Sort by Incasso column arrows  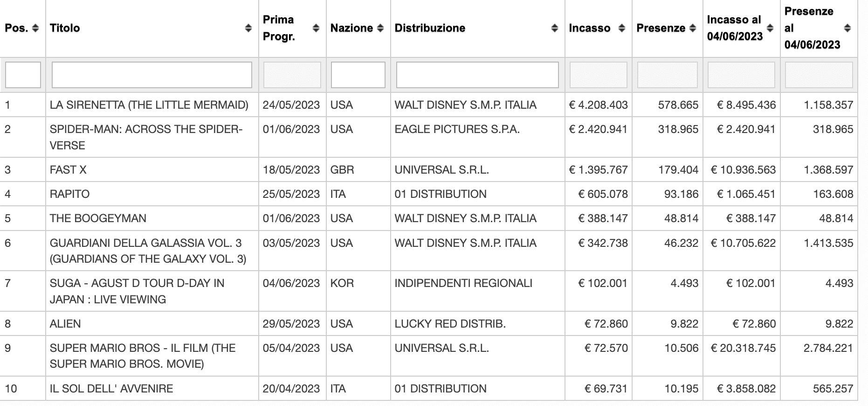pyautogui.click(x=621, y=28)
